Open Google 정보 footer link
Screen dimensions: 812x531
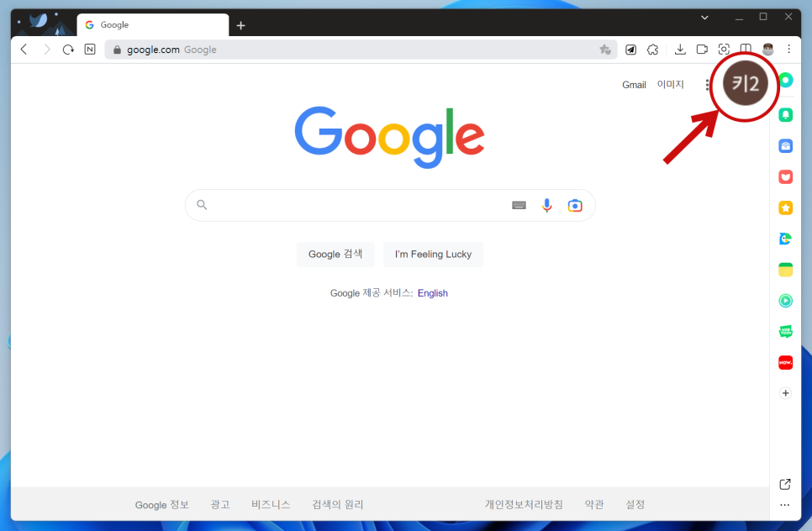point(162,505)
